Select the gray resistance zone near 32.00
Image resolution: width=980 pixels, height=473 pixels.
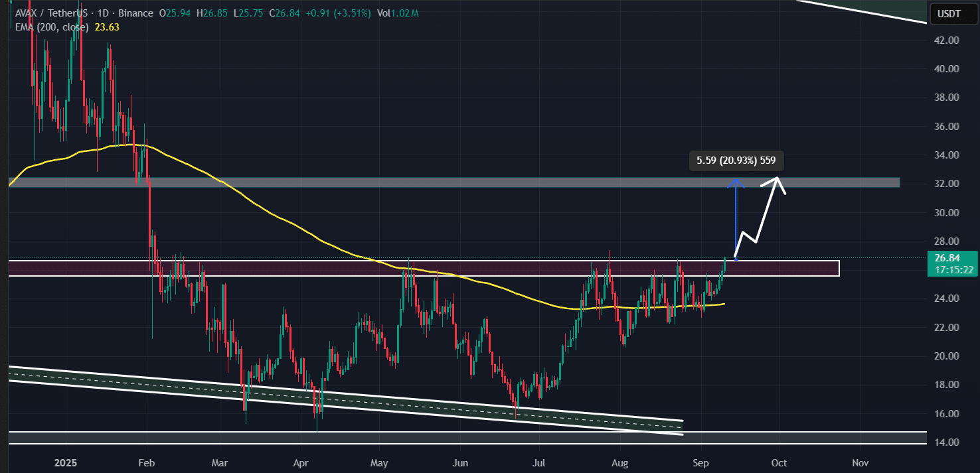tap(432, 183)
